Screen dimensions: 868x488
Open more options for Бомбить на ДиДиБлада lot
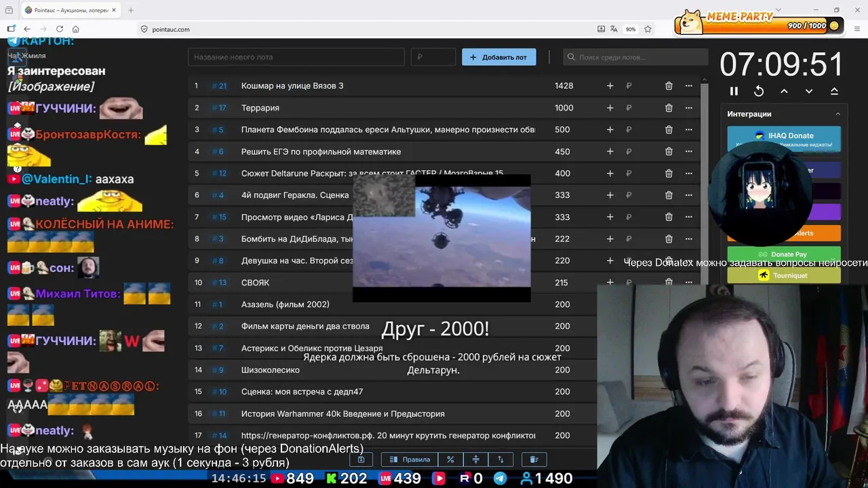[x=689, y=239]
